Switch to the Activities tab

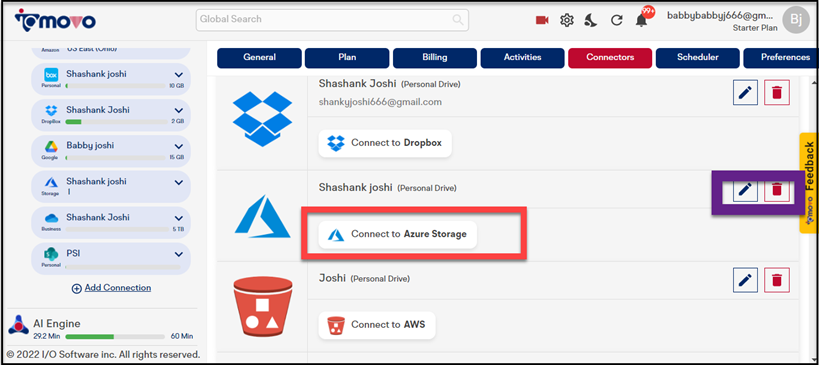[522, 57]
